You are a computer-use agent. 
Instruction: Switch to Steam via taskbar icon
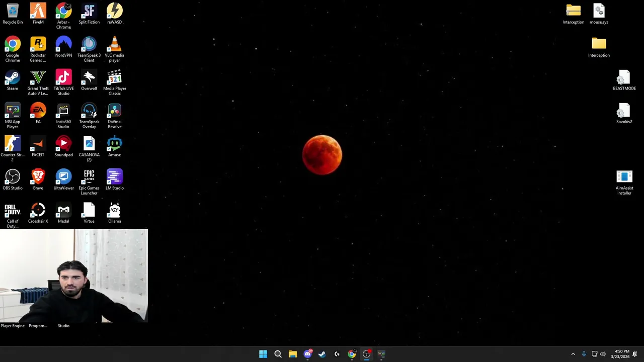pos(322,354)
